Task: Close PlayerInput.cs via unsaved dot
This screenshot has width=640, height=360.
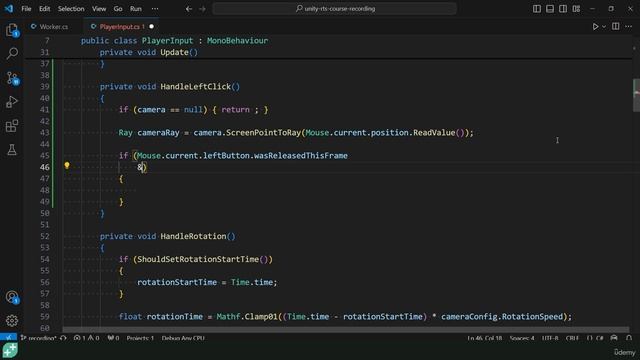Action: coord(151,27)
